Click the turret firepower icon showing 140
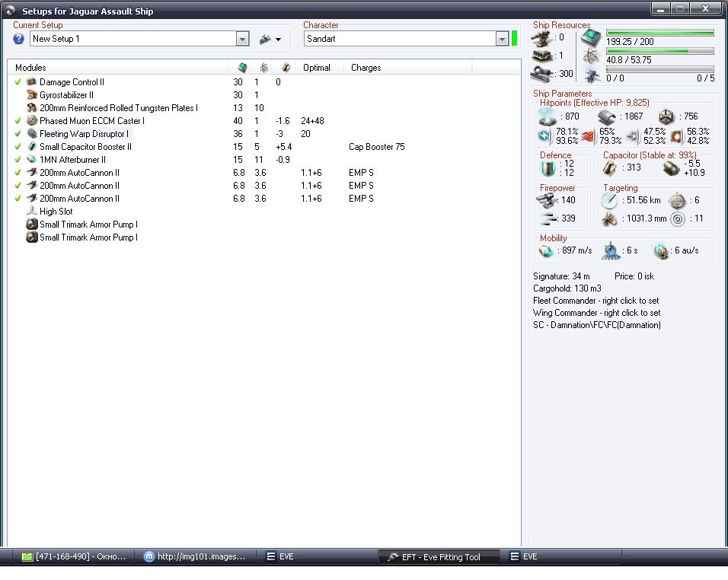 pos(546,200)
